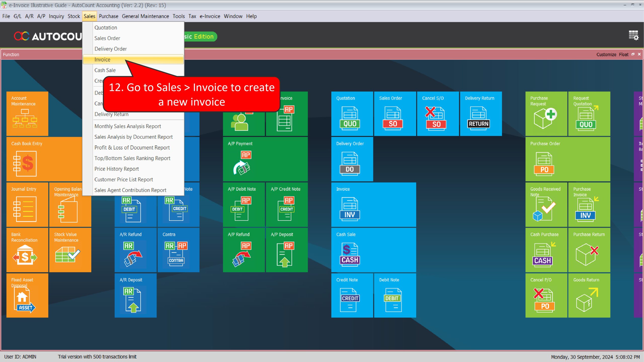
Task: Open the Purchase Order PO tile
Action: 568,159
